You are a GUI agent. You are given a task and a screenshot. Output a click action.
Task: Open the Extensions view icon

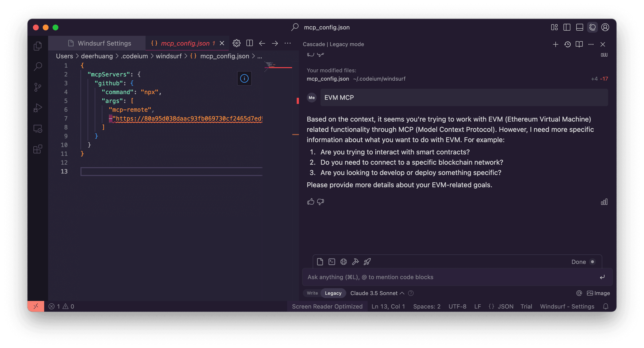pos(38,149)
